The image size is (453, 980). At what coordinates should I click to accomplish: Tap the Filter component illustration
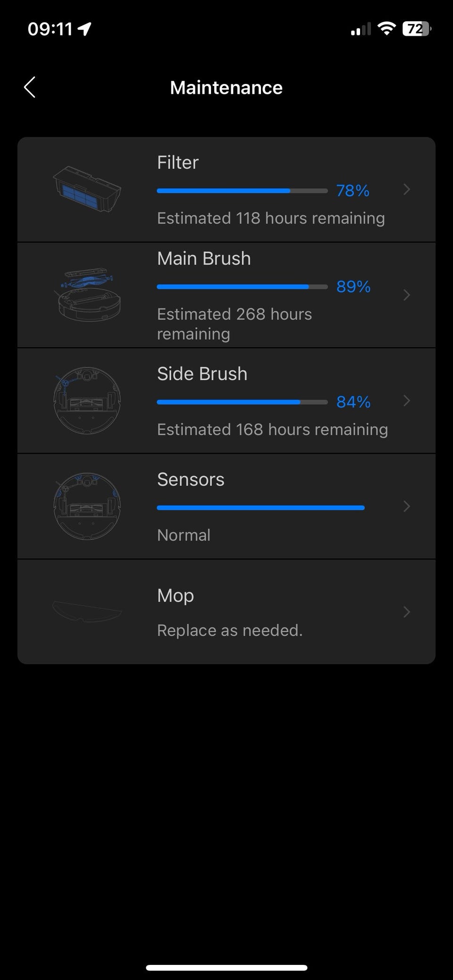[87, 189]
